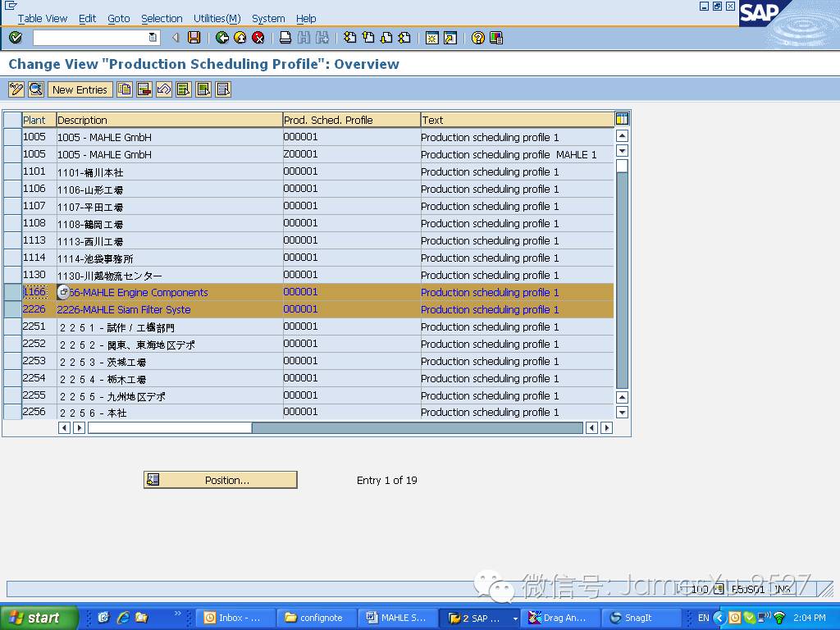Screen dimensions: 840x630
Task: Toggle row selector for plant 2253
Action: (12, 361)
